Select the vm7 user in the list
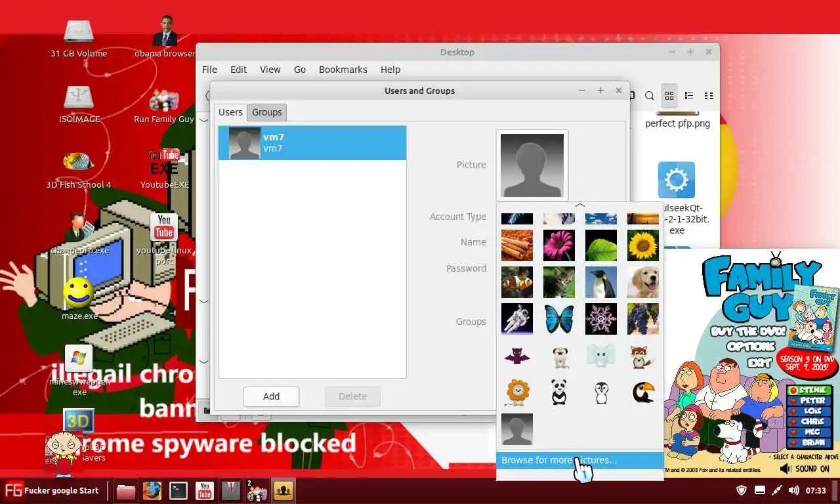 click(312, 143)
